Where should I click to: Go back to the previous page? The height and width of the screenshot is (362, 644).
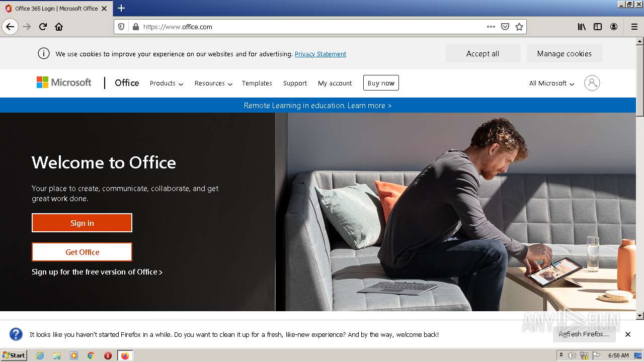click(10, 27)
